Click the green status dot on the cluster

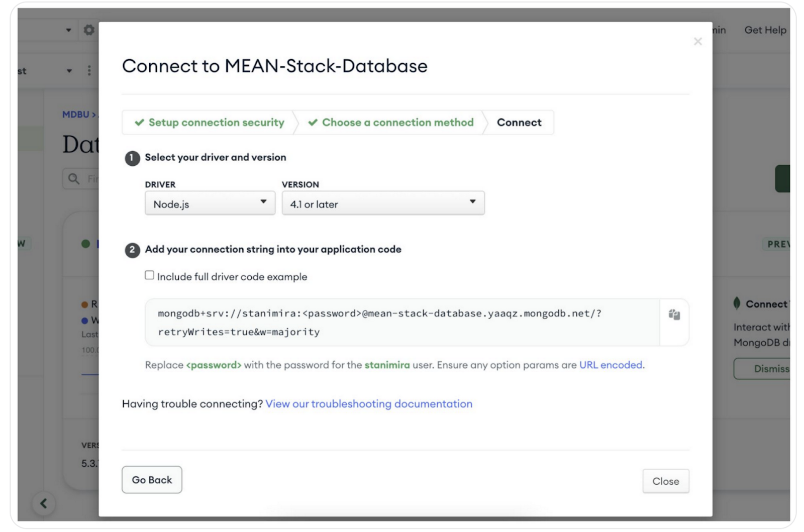point(86,244)
